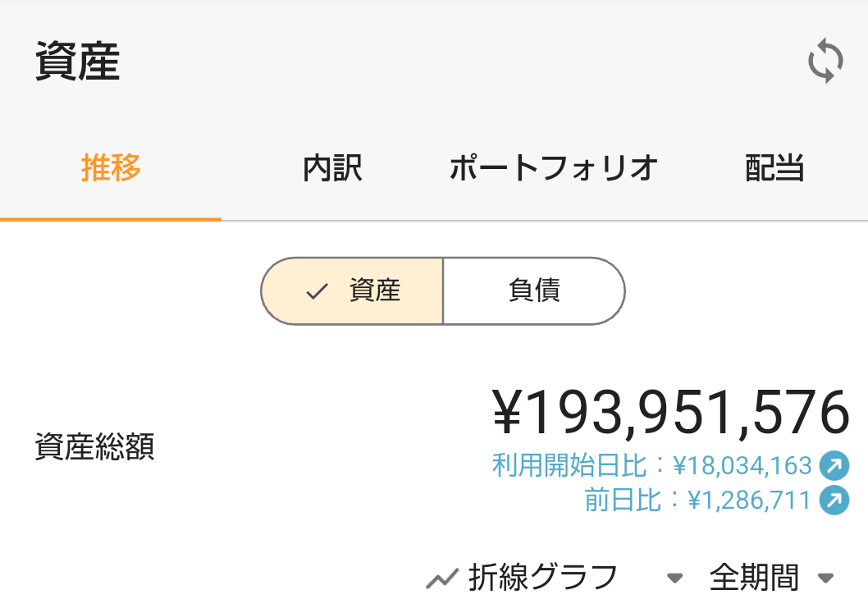Click the arrow icon beside 前日比
The width and height of the screenshot is (868, 599).
[834, 500]
